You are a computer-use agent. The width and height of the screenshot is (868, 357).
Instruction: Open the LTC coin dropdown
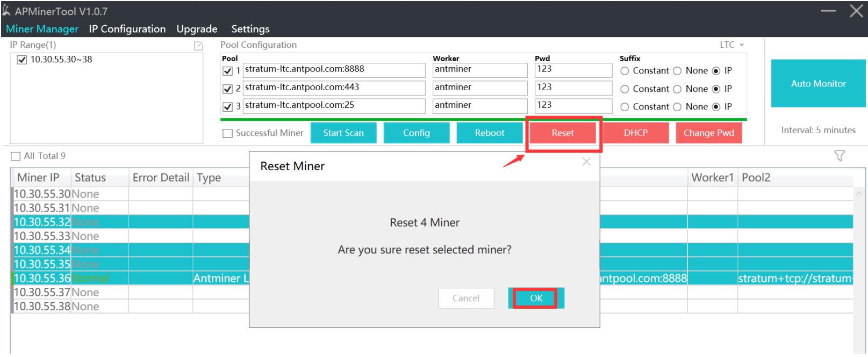[x=732, y=45]
